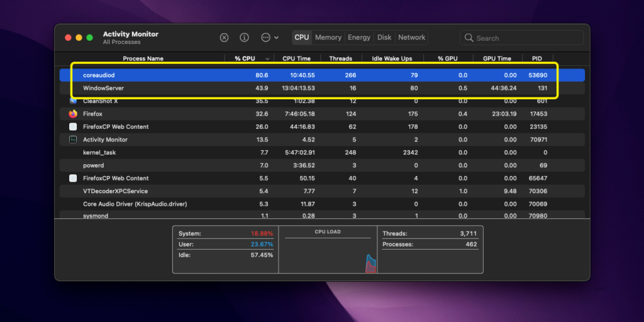Click the Firefox app icon in list
Screen dimensions: 644x322
coord(73,114)
